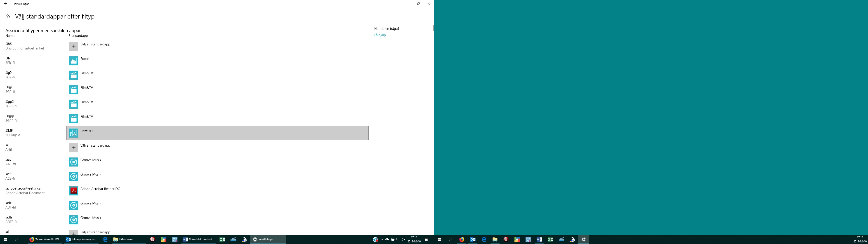The image size is (868, 244).
Task: Open Firefox from the left monitor taskbar
Action: pyautogui.click(x=32, y=240)
